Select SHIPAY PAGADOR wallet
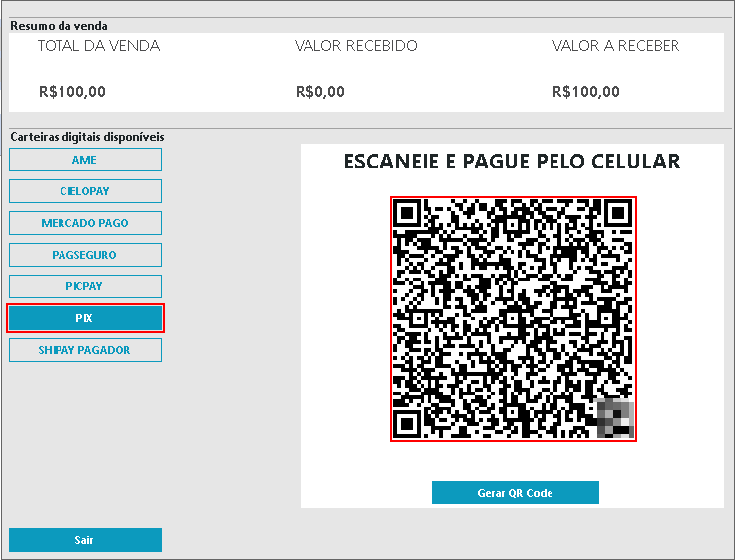This screenshot has width=735, height=560. (x=85, y=350)
